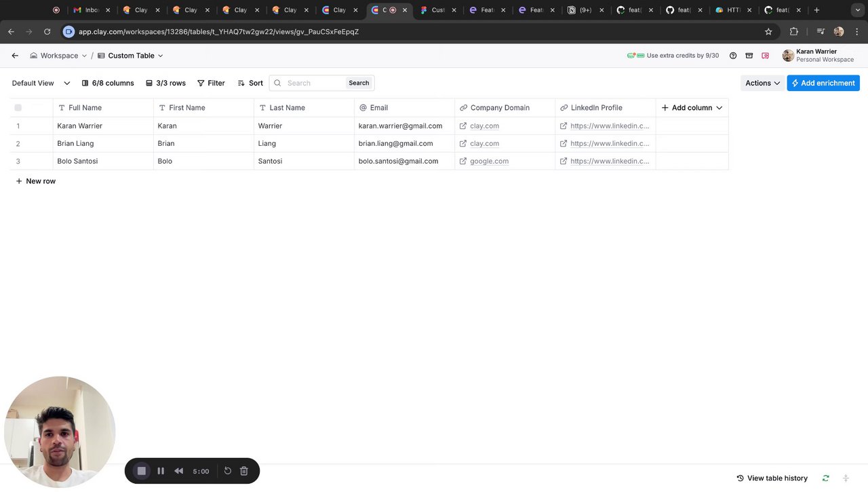Click the Sort button
This screenshot has height=492, width=868.
click(250, 83)
